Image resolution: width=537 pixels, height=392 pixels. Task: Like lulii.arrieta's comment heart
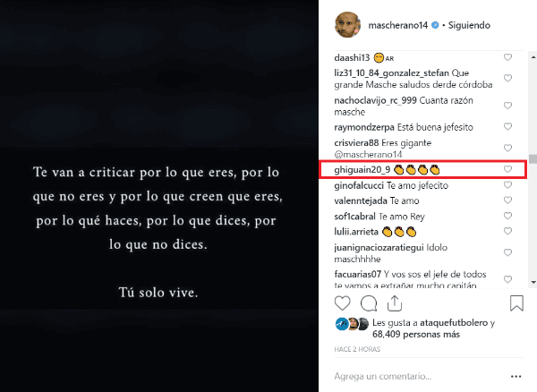pos(507,231)
